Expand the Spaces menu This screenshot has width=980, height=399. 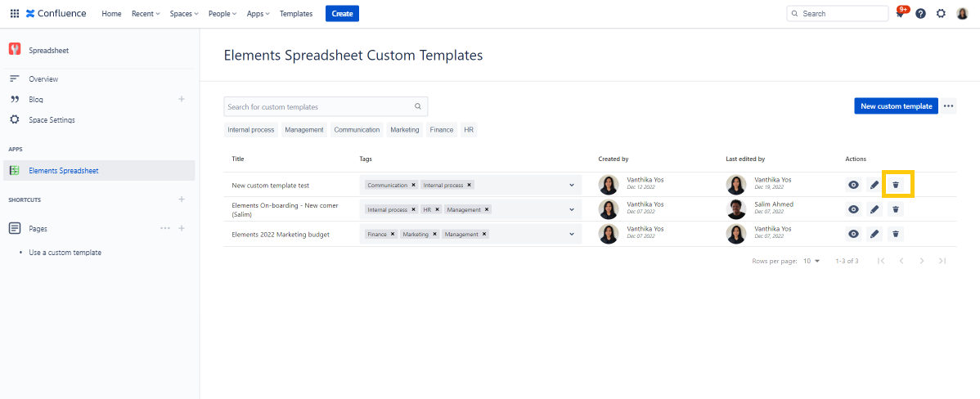pos(184,14)
